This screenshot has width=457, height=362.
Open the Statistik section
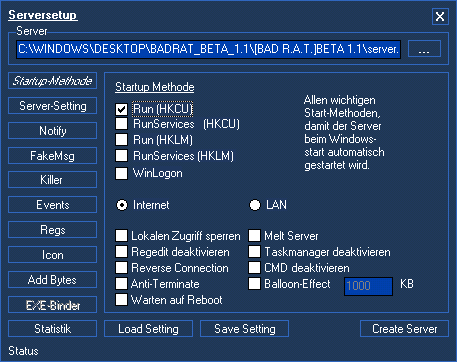(53, 329)
